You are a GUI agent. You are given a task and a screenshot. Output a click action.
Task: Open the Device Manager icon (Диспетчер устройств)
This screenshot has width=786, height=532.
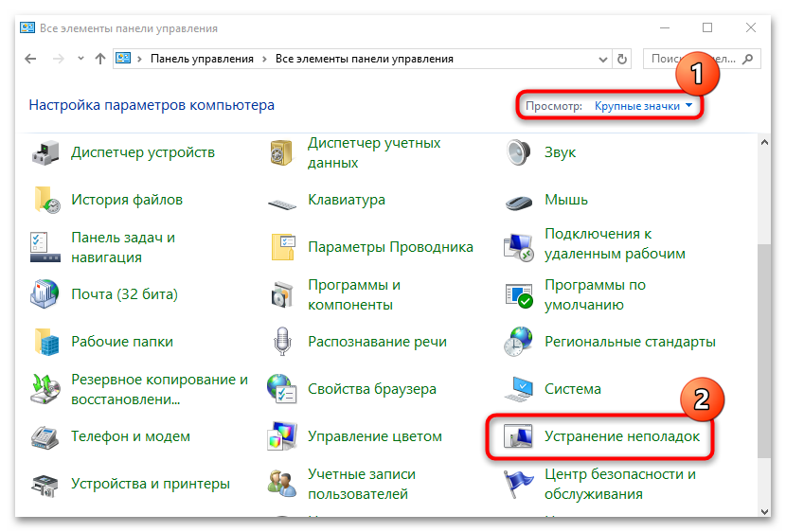pos(45,152)
